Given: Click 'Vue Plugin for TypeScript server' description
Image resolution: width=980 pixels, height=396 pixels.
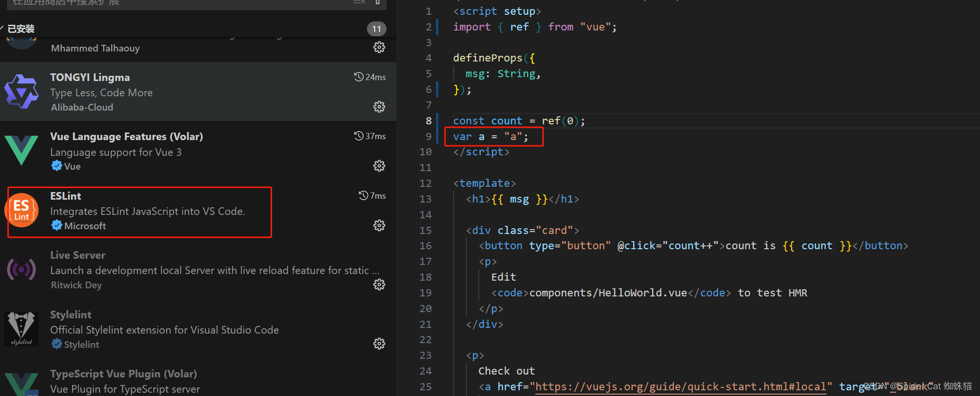Looking at the screenshot, I should [x=125, y=389].
